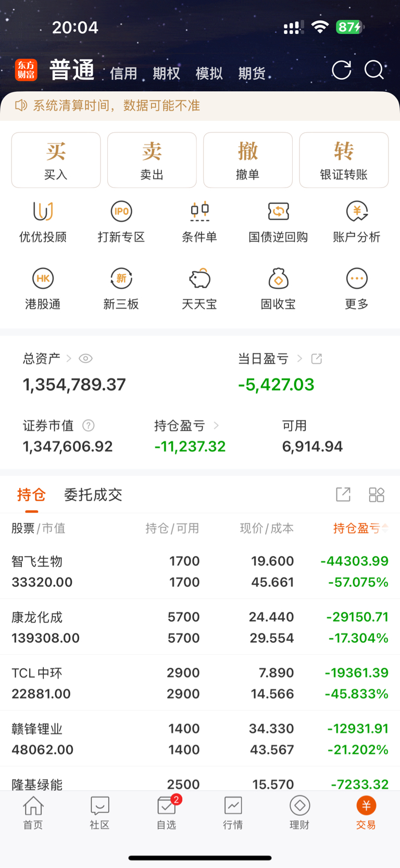Open search with the magnifier icon
This screenshot has width=400, height=868.
point(374,70)
